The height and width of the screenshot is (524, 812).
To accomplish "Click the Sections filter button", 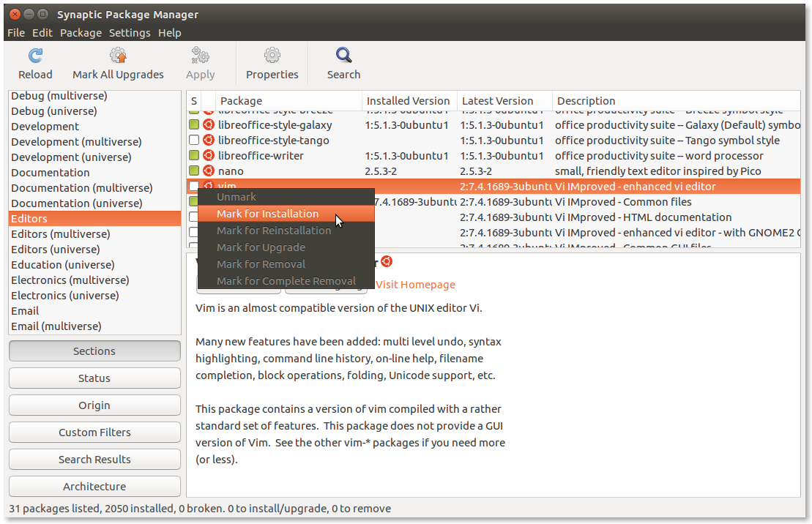I will (x=94, y=351).
